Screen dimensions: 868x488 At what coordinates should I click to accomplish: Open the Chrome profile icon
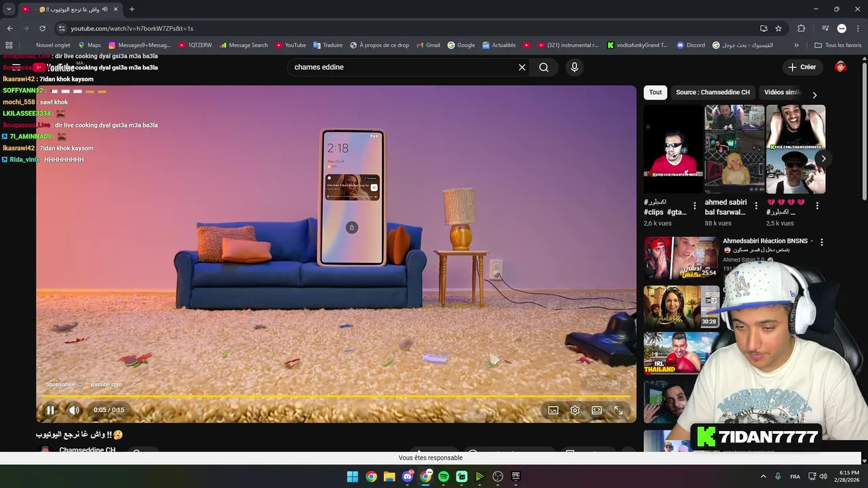point(842,28)
